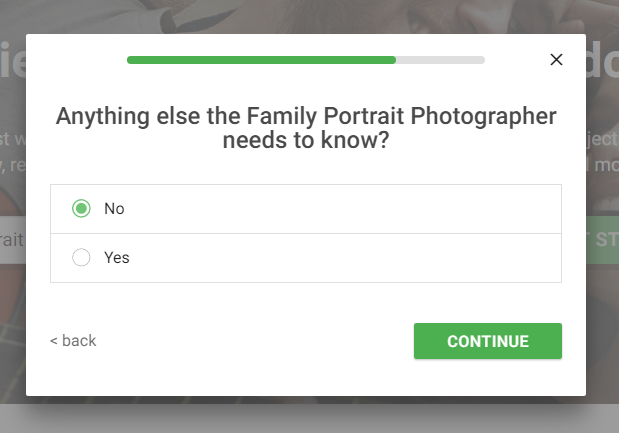619x433 pixels.
Task: Select the "No" radio button
Action: [x=81, y=208]
